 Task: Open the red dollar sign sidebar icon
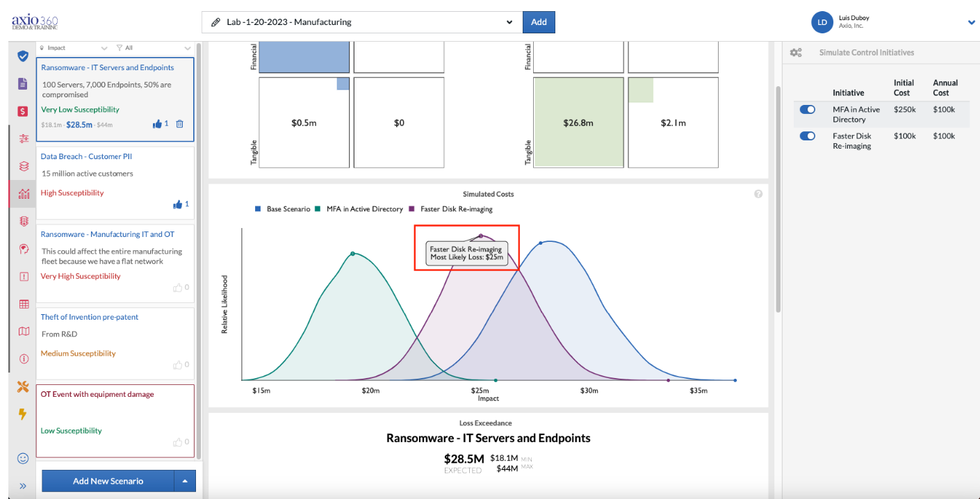(x=23, y=111)
